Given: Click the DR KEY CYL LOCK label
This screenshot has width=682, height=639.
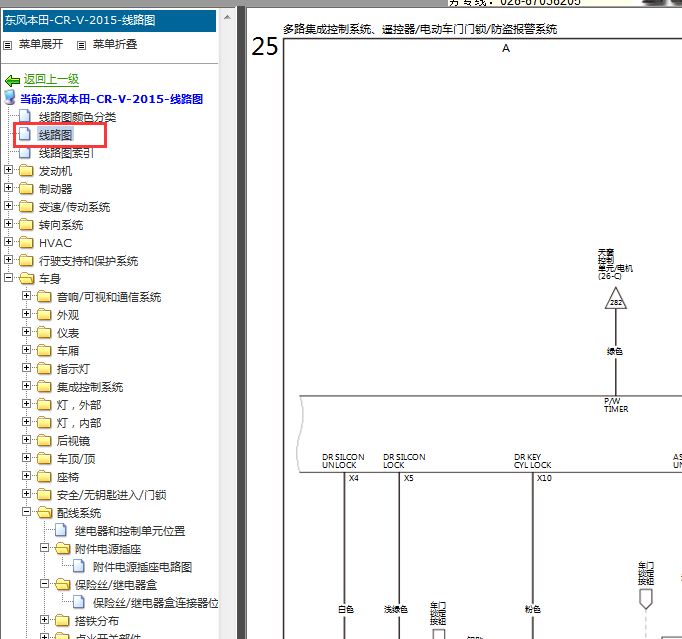Looking at the screenshot, I should 532,461.
